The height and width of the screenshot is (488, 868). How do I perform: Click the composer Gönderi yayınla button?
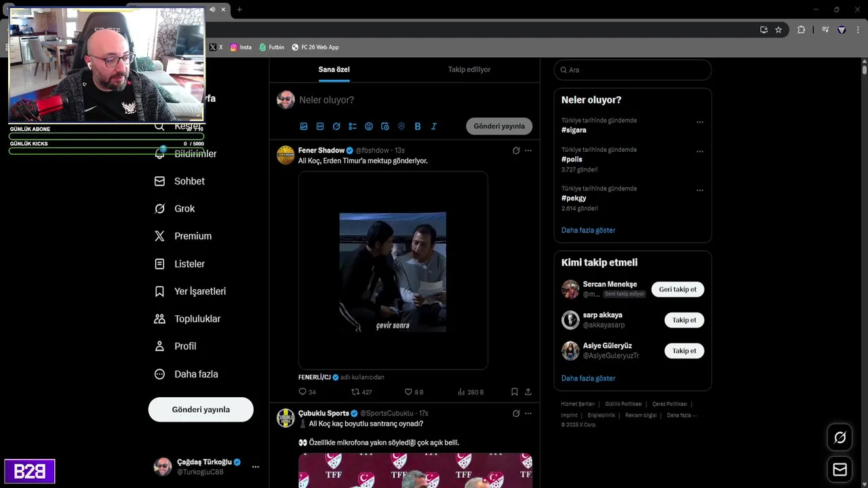click(x=499, y=126)
